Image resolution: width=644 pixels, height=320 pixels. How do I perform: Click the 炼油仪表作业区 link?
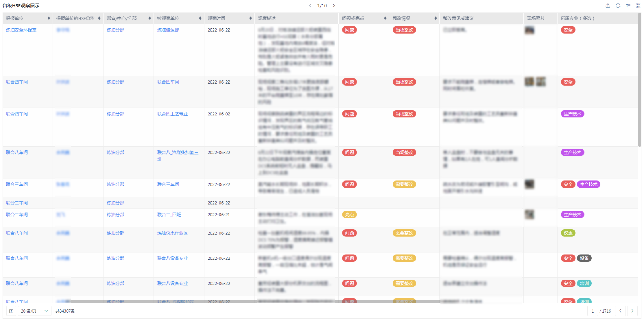pyautogui.click(x=172, y=233)
